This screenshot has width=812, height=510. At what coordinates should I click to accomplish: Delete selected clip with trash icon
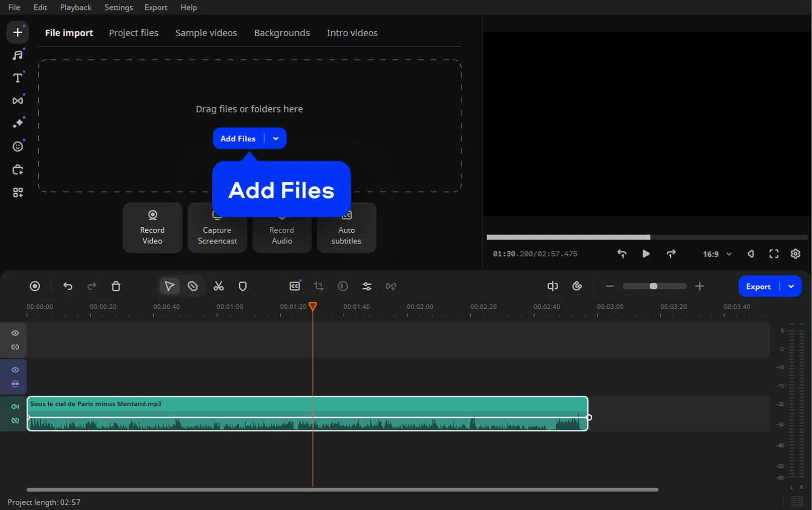116,286
